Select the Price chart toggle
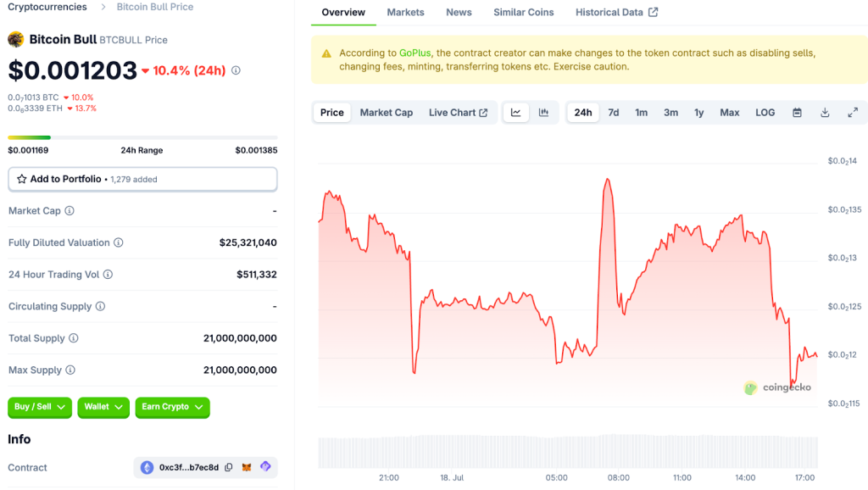 pos(332,113)
